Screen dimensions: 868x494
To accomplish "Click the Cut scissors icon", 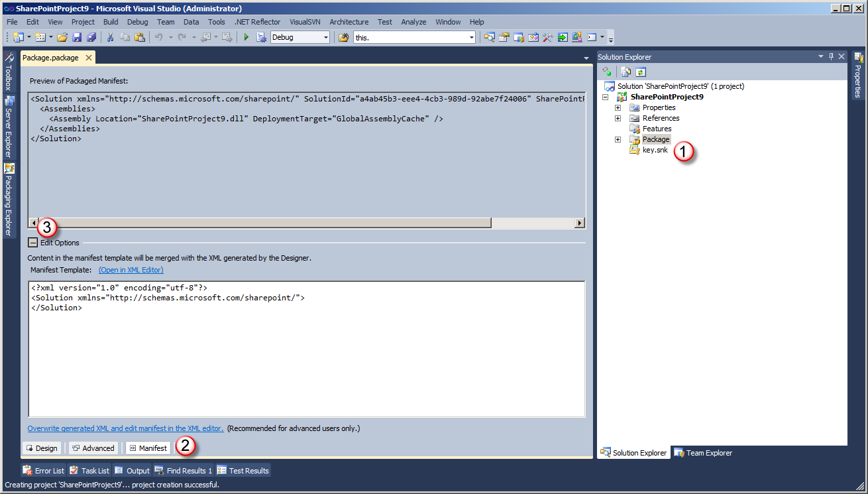I will pyautogui.click(x=111, y=37).
